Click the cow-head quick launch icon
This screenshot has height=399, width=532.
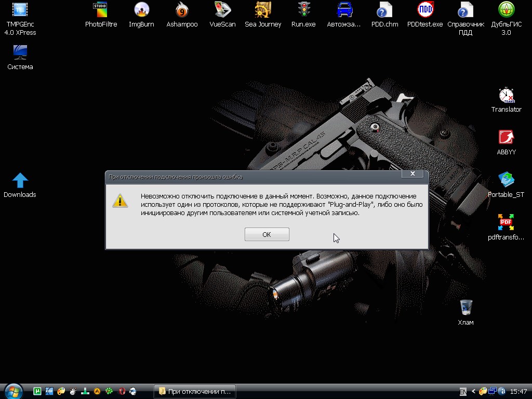point(73,391)
